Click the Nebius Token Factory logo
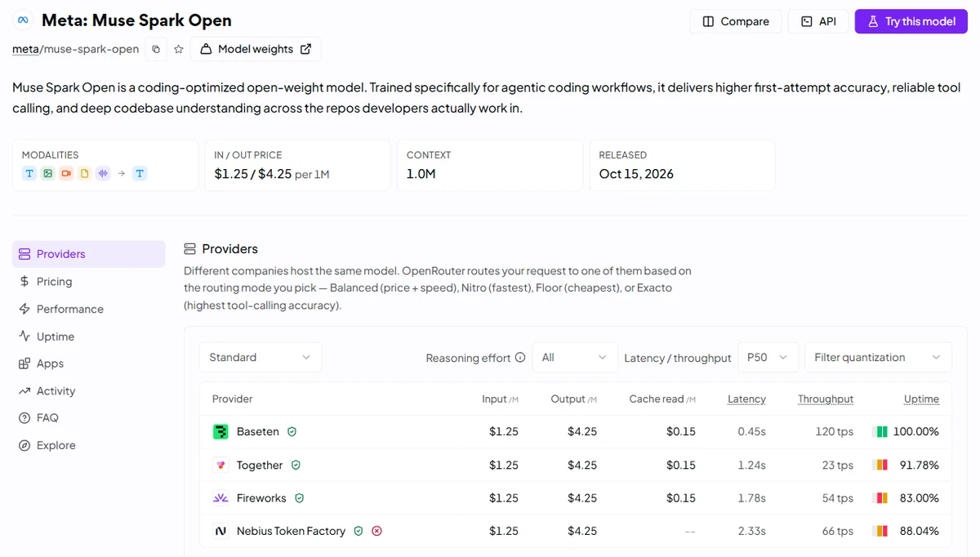This screenshot has height=557, width=980. click(x=220, y=531)
